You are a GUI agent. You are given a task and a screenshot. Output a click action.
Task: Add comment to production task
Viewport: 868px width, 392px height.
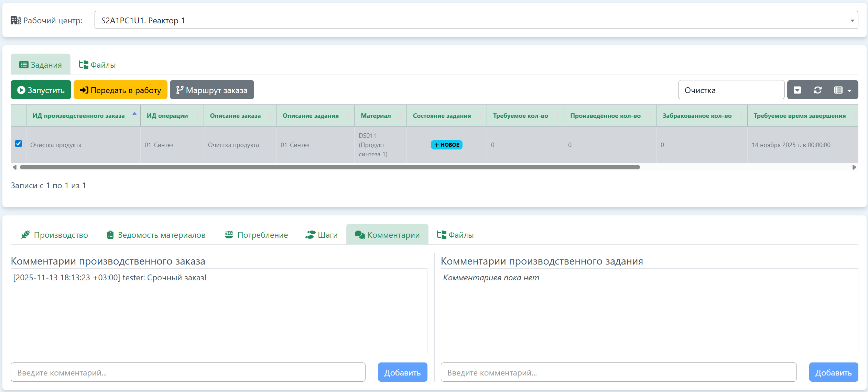(833, 372)
